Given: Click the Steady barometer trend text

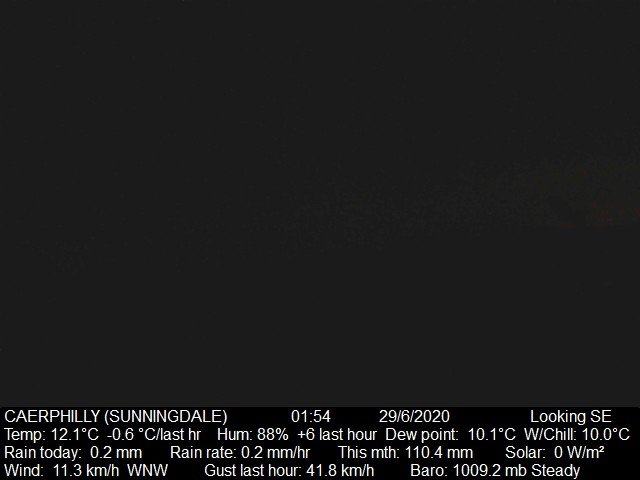Looking at the screenshot, I should [x=556, y=471].
